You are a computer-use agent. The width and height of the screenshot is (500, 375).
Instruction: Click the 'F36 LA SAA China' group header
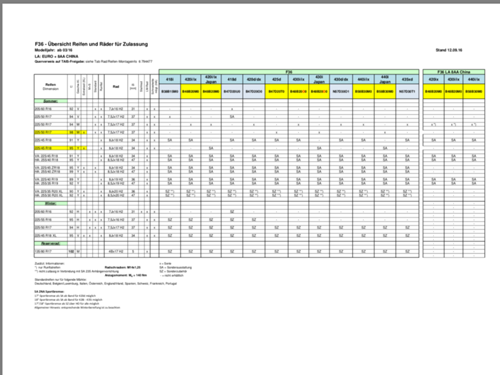454,72
